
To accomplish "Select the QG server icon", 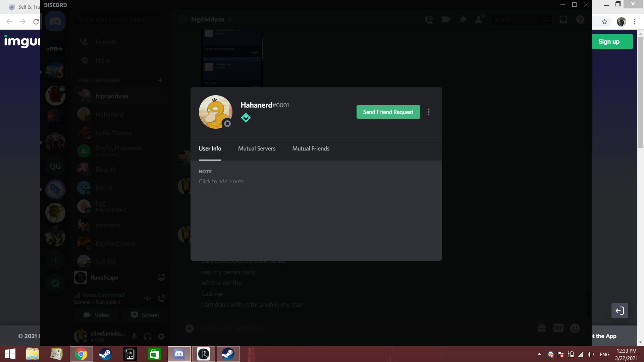I will click(x=55, y=166).
